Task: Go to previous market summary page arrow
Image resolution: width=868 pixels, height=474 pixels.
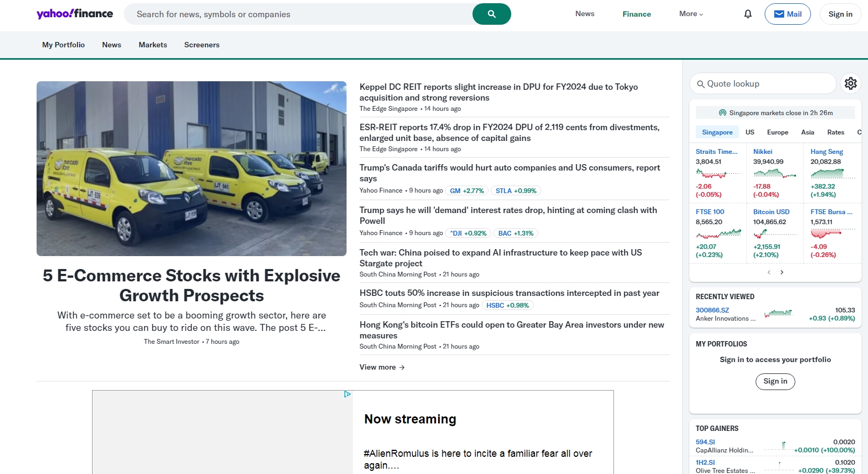Action: tap(769, 272)
